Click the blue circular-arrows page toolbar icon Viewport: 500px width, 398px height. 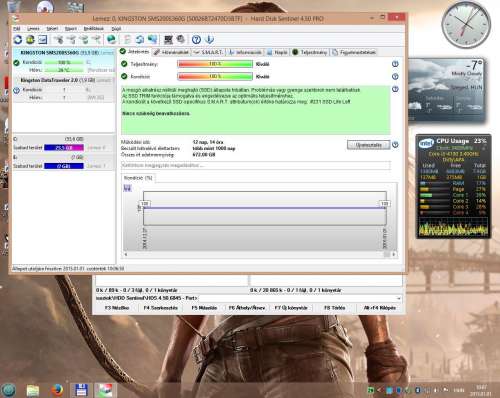[x=140, y=40]
